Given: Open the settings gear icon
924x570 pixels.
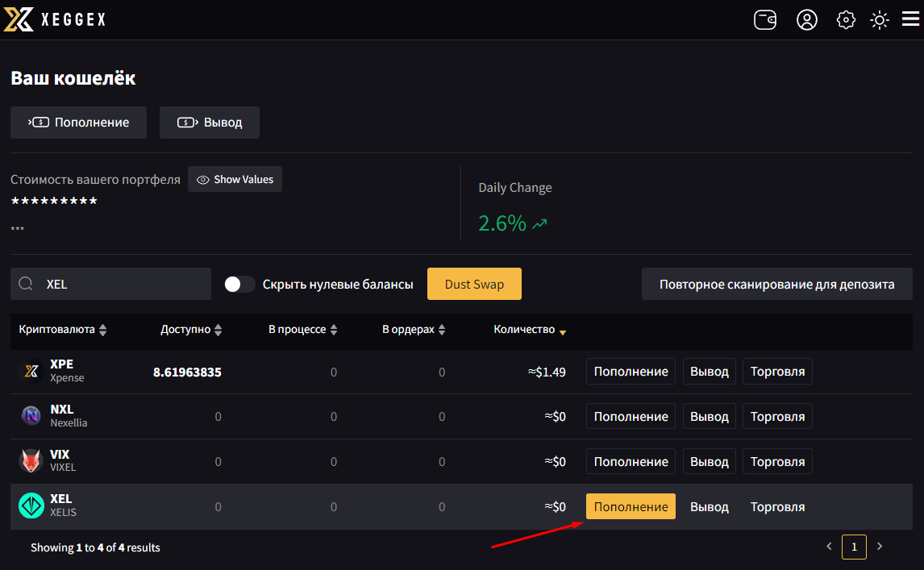Looking at the screenshot, I should (846, 19).
